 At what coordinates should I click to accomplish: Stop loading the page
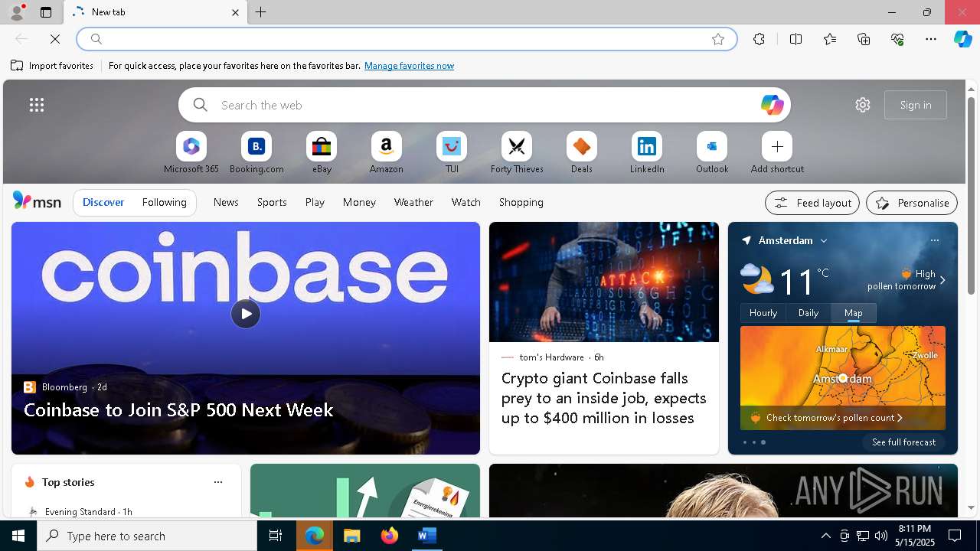(x=55, y=39)
